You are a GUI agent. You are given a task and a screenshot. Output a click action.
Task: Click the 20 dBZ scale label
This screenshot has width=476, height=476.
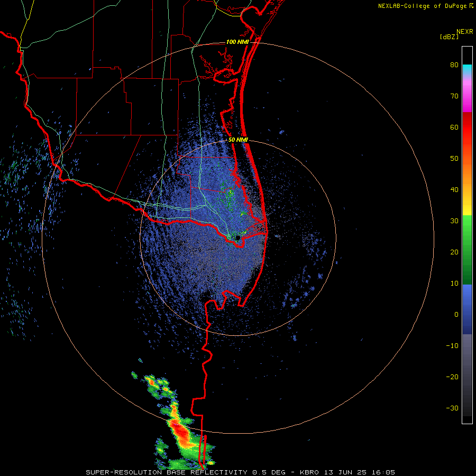[454, 252]
